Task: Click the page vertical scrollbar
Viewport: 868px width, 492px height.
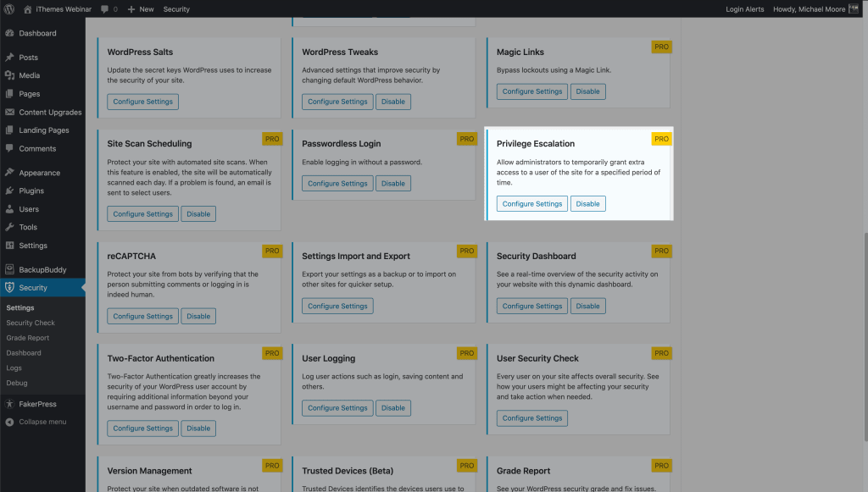Action: click(865, 337)
